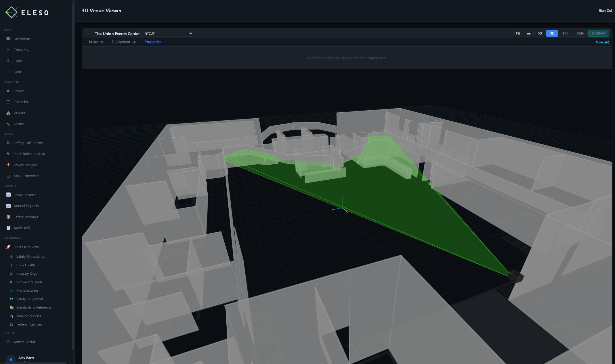Open the Calendar planner
The image size is (615, 364).
(20, 102)
